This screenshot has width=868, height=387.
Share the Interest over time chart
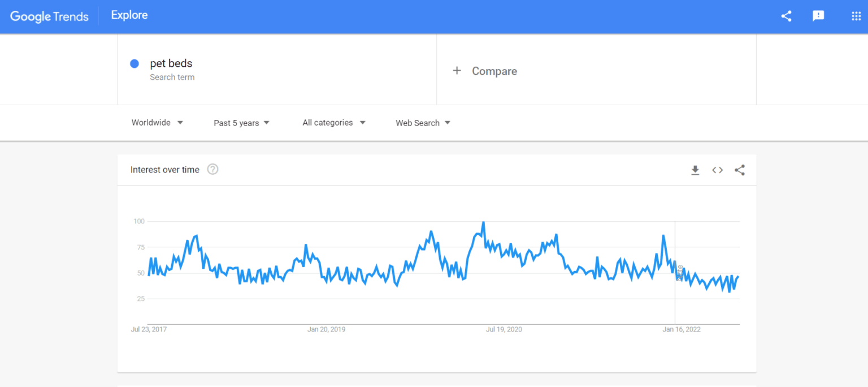tap(740, 170)
